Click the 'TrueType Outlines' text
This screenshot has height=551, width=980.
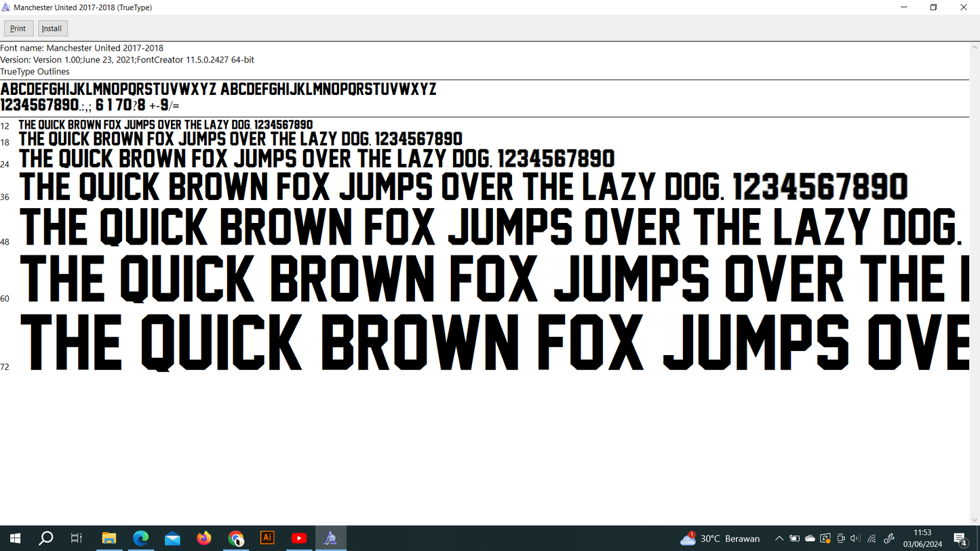click(35, 71)
